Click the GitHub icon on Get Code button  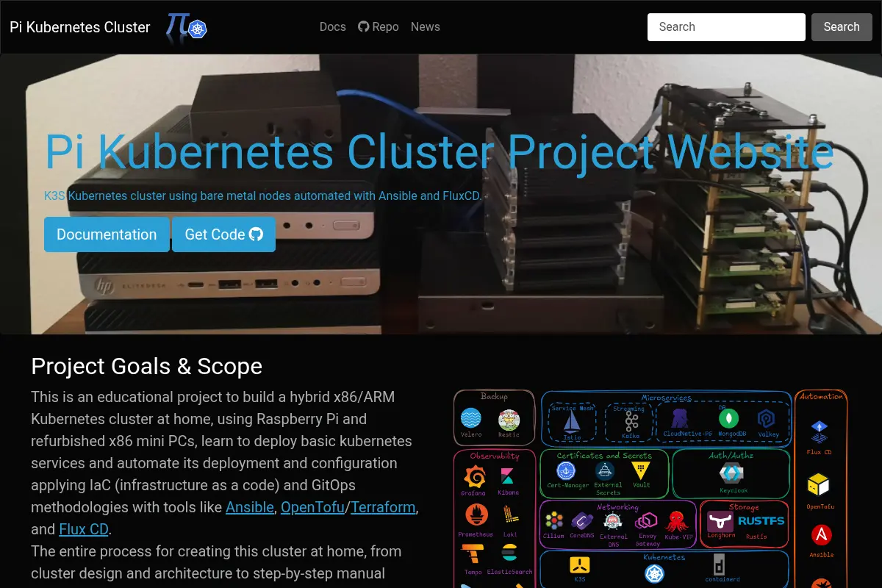[256, 234]
